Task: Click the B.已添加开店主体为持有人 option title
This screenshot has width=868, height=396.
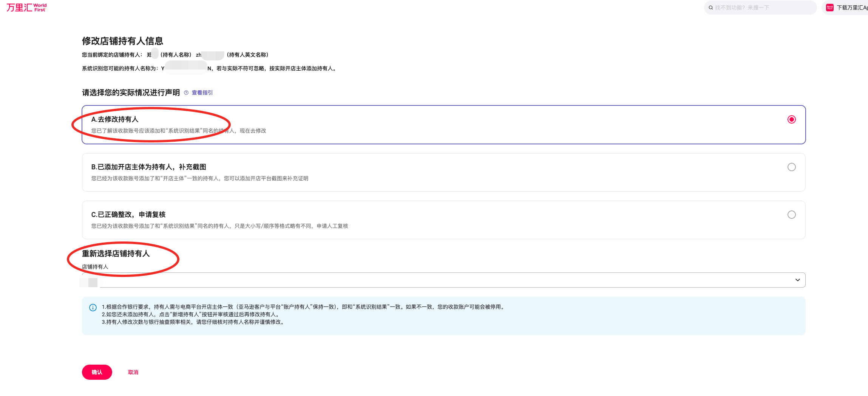Action: click(x=148, y=167)
